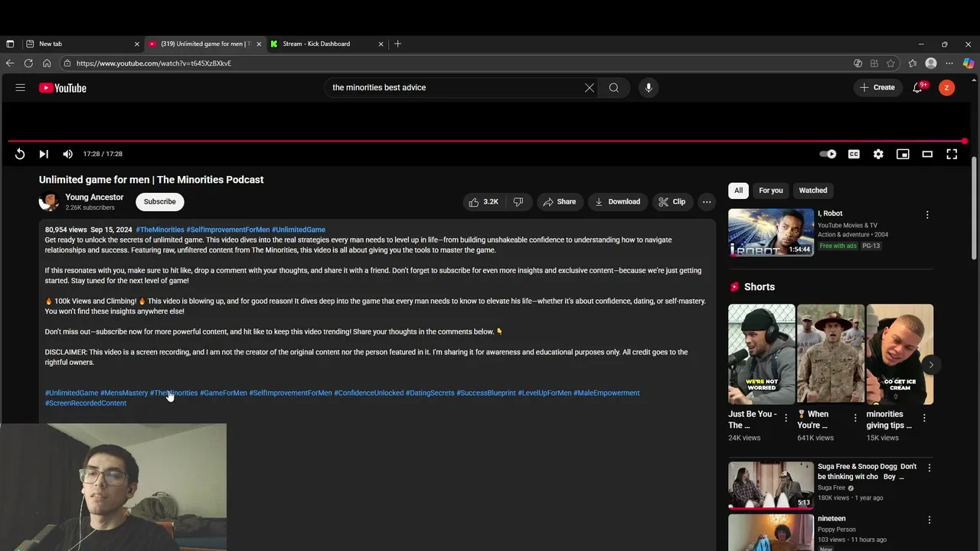Open the account avatar menu
Image resolution: width=980 pixels, height=551 pixels.
(947, 88)
